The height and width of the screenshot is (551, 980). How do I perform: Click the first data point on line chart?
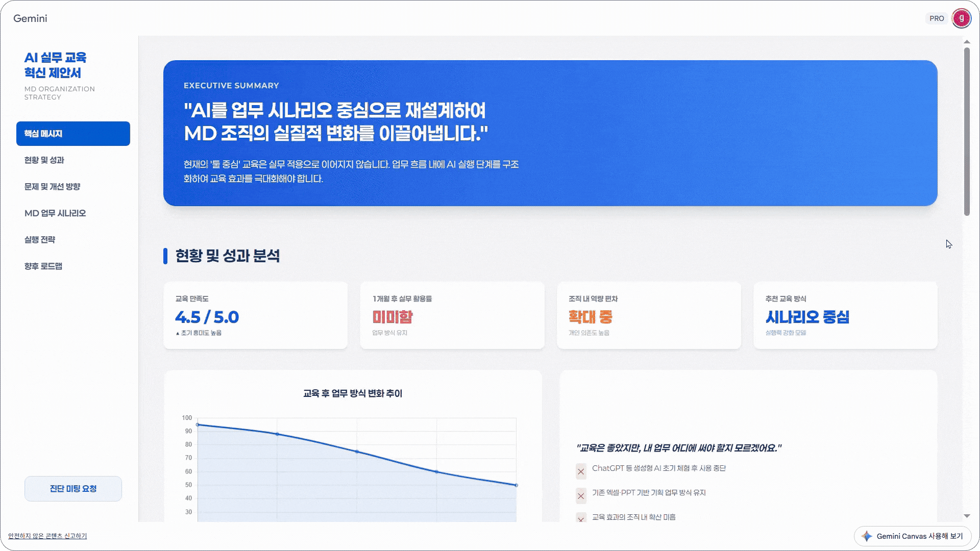pos(198,424)
